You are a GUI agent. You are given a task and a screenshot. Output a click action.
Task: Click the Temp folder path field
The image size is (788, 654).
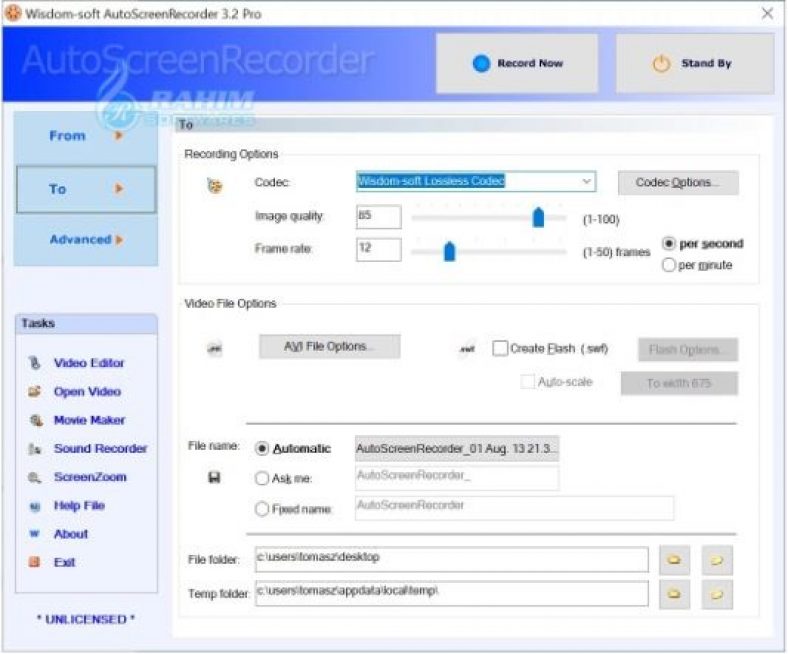click(451, 593)
